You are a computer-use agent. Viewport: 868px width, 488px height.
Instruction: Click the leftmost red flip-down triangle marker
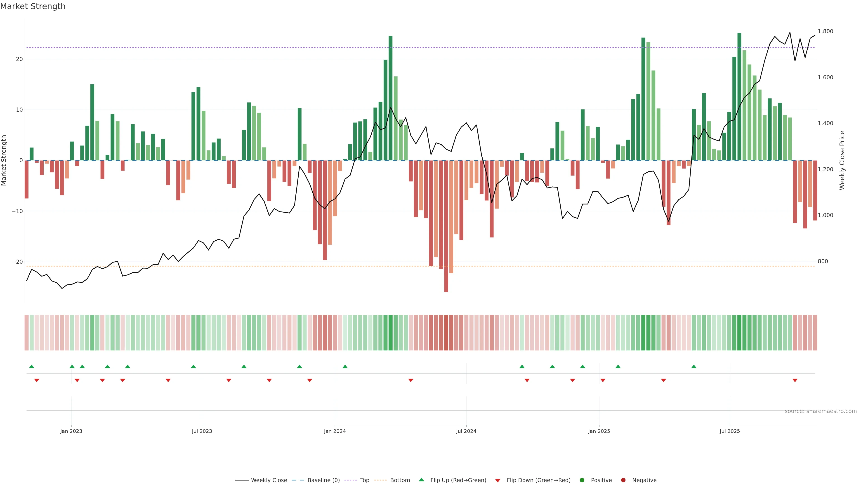coord(37,380)
